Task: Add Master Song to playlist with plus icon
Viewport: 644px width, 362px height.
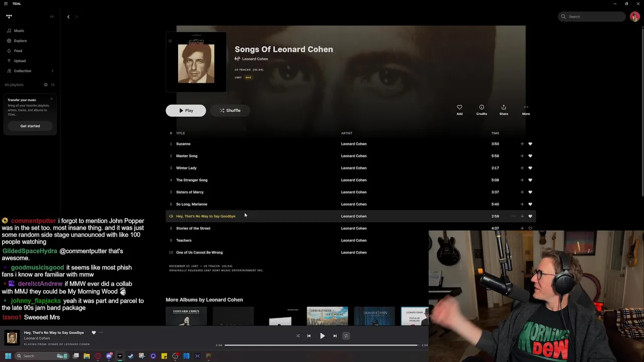Action: point(522,156)
